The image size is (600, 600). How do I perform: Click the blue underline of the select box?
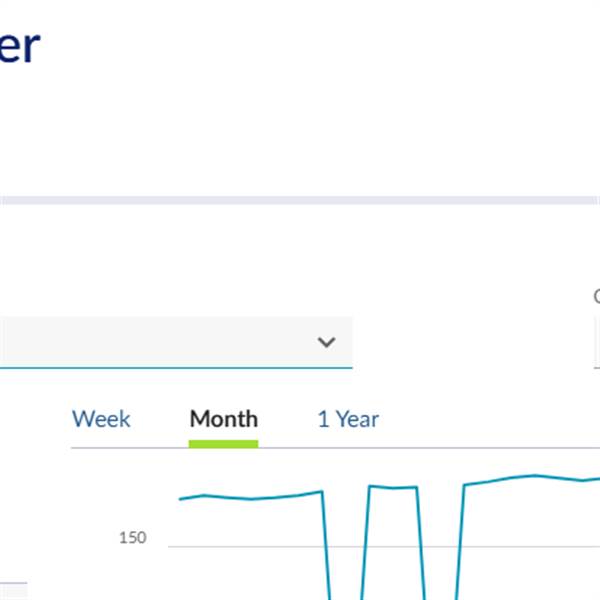tap(176, 368)
